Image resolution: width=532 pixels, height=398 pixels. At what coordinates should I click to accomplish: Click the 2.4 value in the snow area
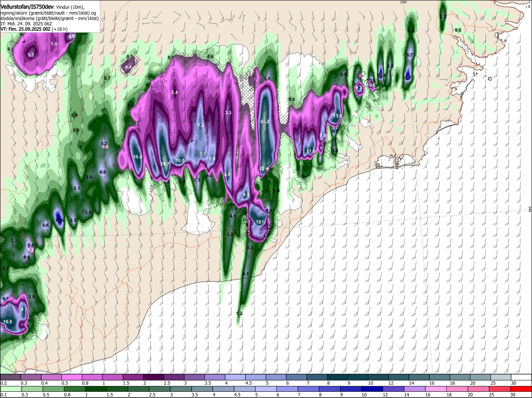pos(175,92)
